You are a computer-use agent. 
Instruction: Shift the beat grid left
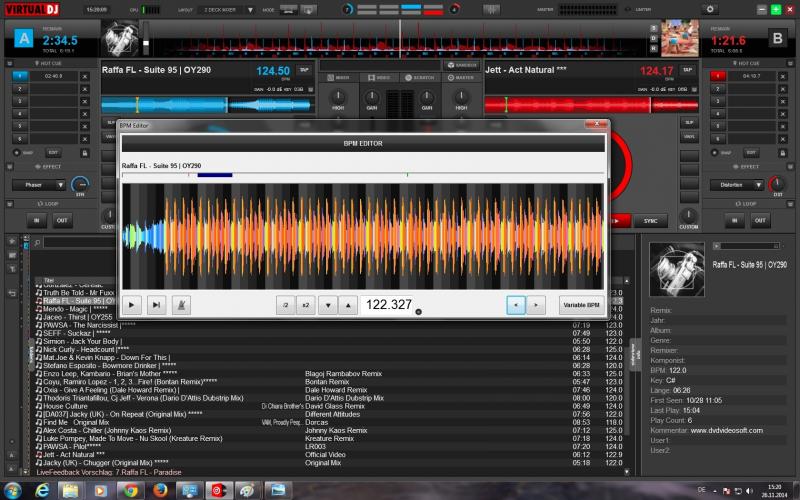[516, 305]
